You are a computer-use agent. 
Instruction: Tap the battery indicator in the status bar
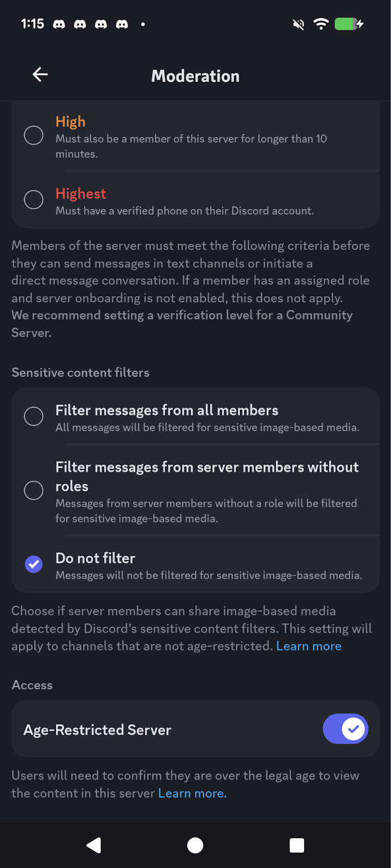[x=349, y=24]
